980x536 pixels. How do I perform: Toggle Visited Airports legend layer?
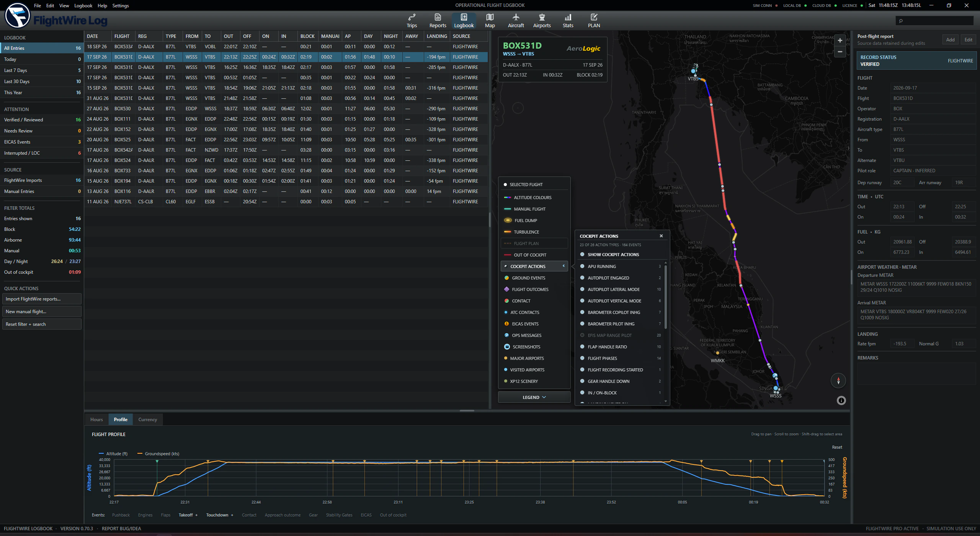pyautogui.click(x=534, y=370)
